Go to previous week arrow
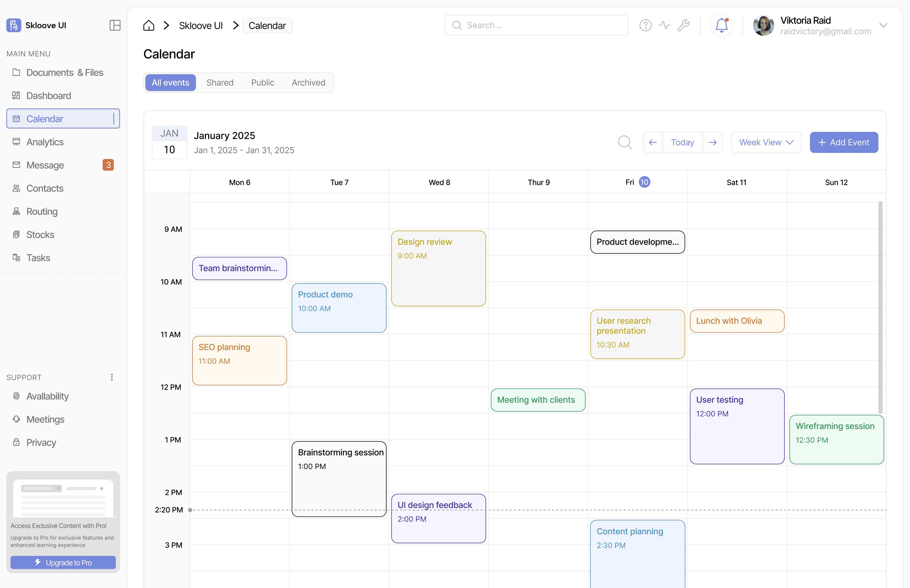 click(x=653, y=142)
